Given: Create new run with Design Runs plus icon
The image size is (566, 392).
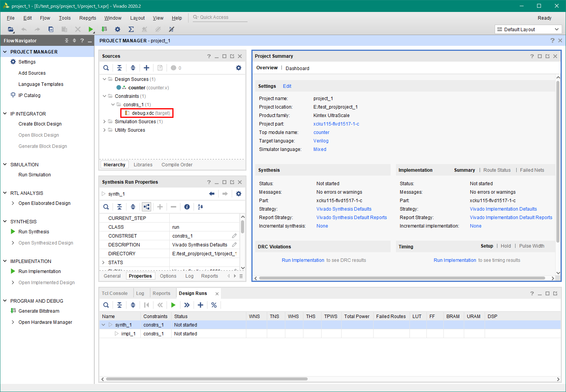Looking at the screenshot, I should click(x=200, y=305).
